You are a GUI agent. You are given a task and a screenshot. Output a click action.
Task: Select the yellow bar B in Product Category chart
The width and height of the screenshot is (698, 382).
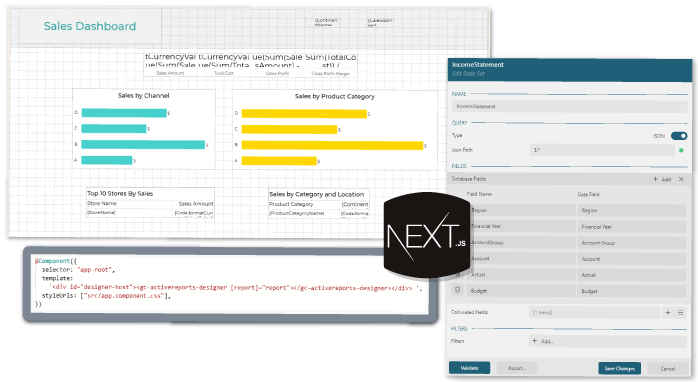pos(332,145)
